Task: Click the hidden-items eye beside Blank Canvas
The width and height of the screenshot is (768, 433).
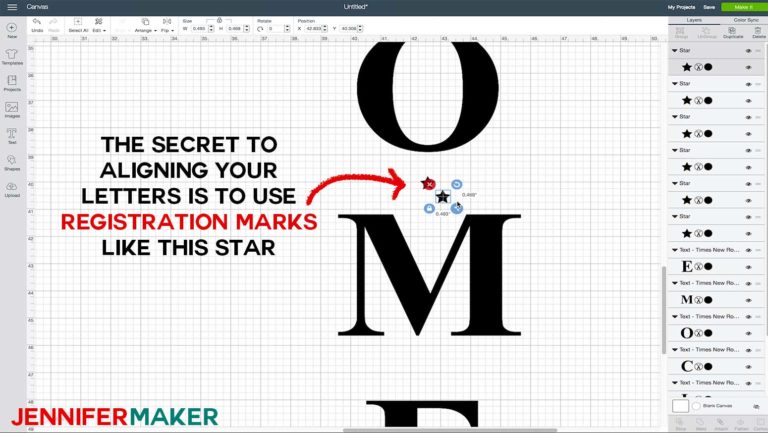Action: click(757, 407)
